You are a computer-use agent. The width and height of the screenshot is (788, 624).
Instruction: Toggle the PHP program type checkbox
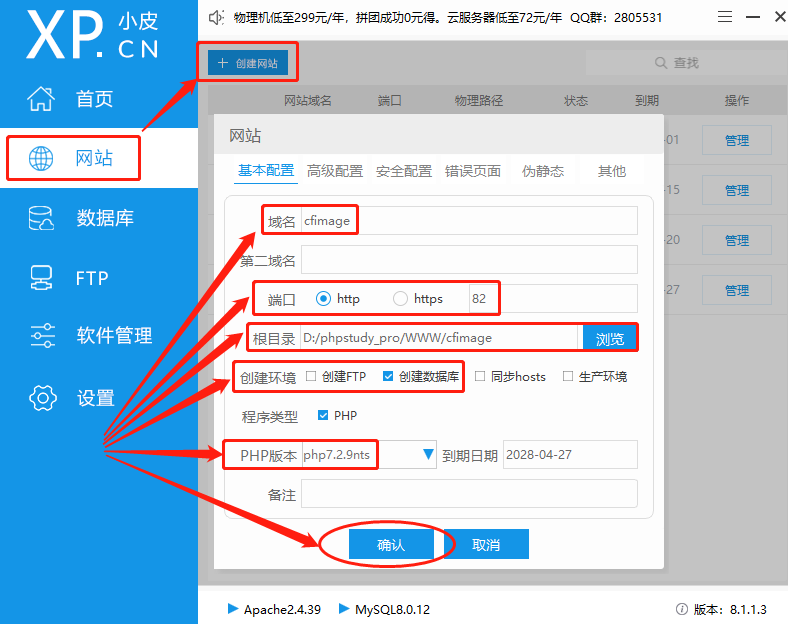click(x=323, y=415)
